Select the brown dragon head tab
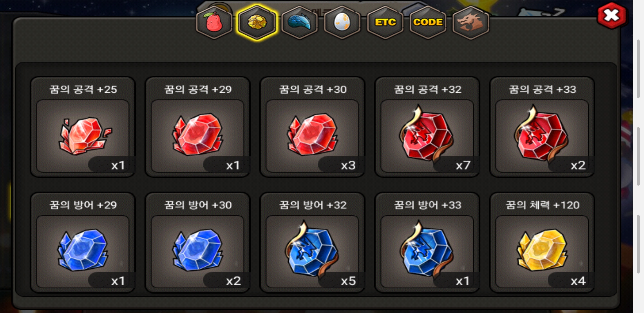 [471, 23]
